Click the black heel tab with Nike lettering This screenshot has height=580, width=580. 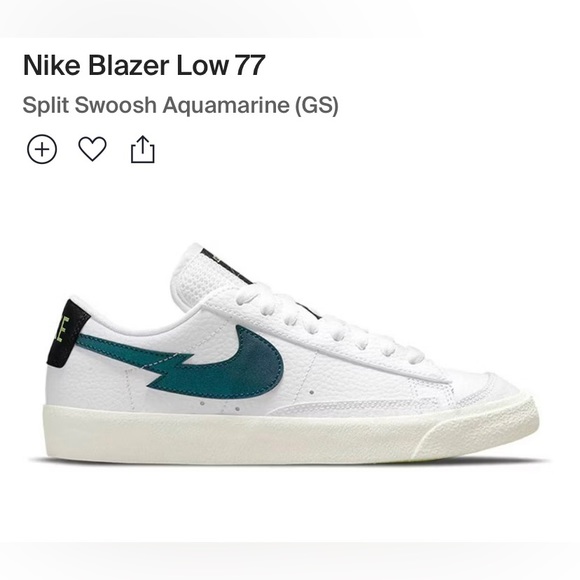pyautogui.click(x=67, y=333)
